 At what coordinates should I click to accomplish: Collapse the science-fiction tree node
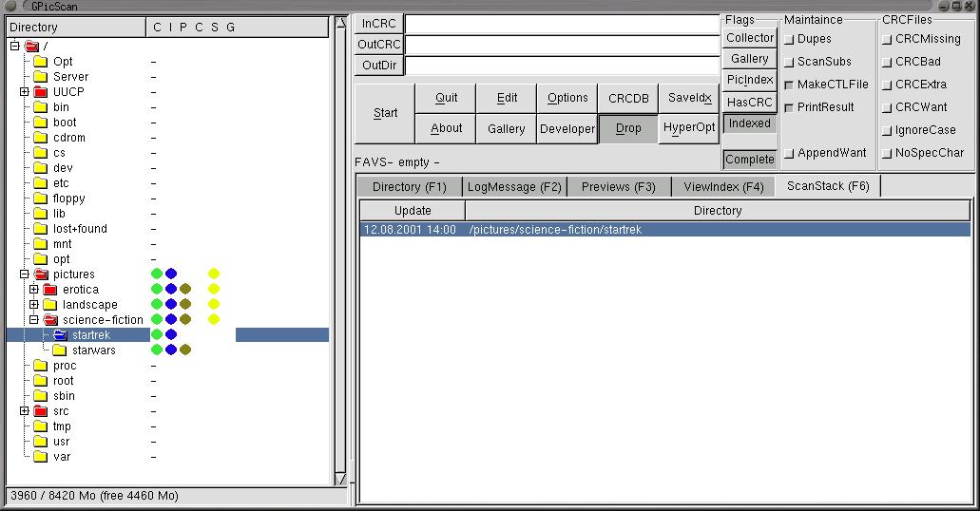pos(34,320)
